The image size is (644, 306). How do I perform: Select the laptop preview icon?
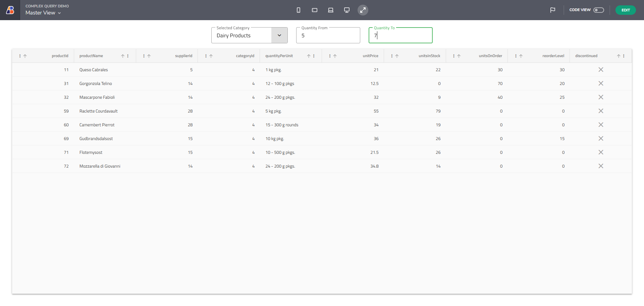[x=331, y=10]
